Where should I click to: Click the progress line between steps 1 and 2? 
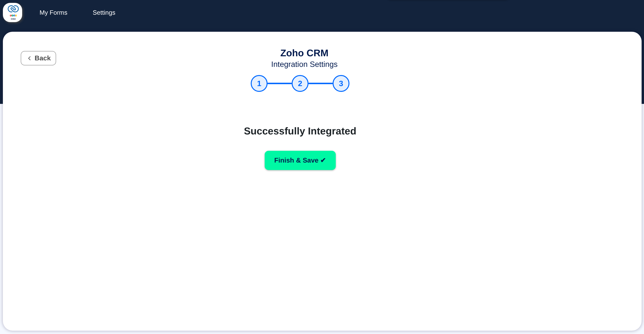pyautogui.click(x=280, y=83)
